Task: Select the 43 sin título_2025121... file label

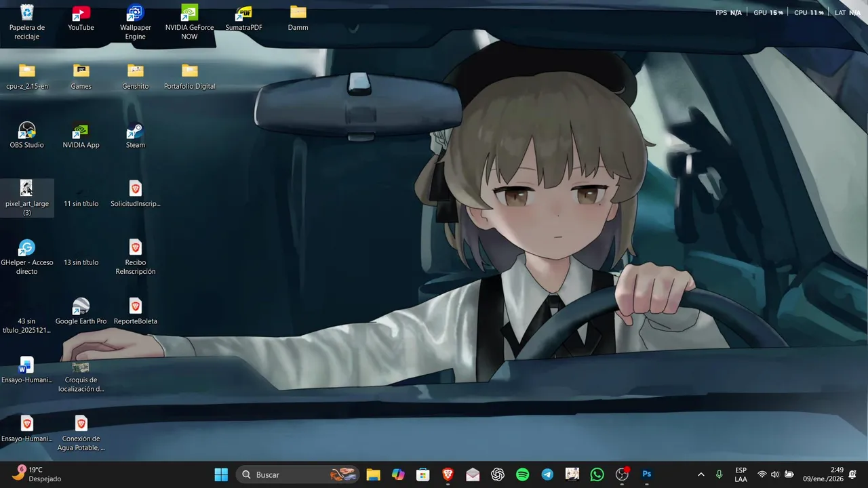Action: point(26,326)
